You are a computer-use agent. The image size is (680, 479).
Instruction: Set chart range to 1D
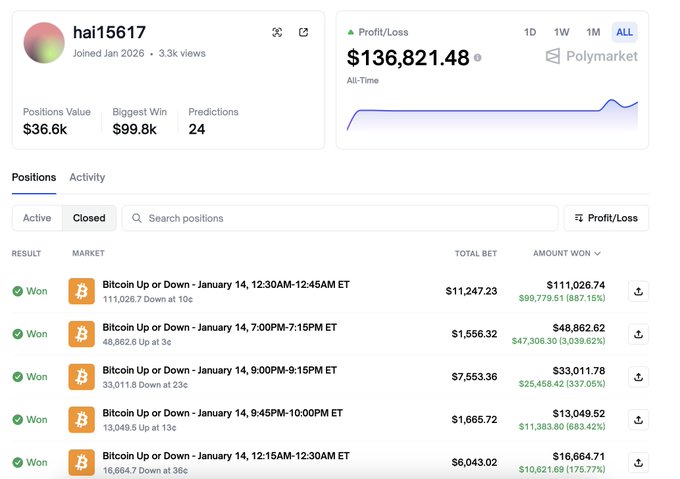(x=530, y=32)
